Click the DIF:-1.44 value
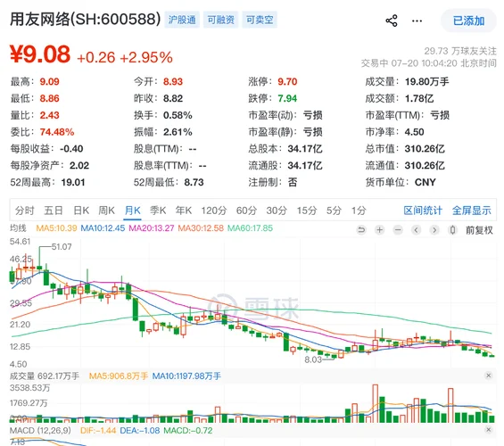Screen dimensions: 504x446 point(98,430)
